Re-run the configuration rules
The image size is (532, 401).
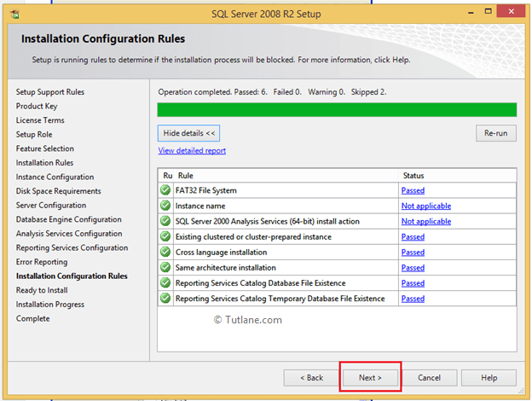pyautogui.click(x=495, y=133)
